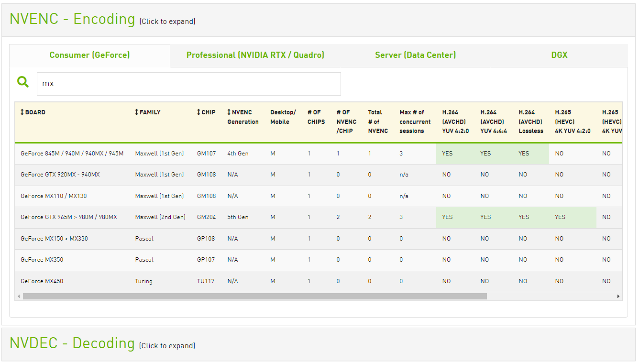639x364 pixels.
Task: Click the GM204 chip cell
Action: click(206, 217)
